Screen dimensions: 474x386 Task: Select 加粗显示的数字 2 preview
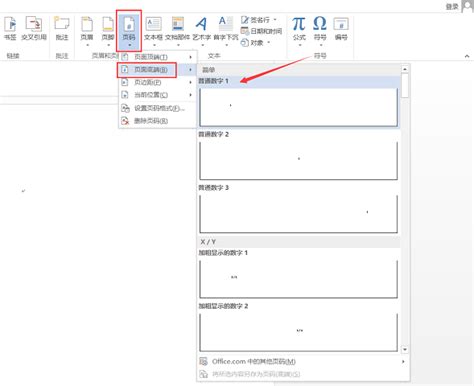pyautogui.click(x=299, y=332)
